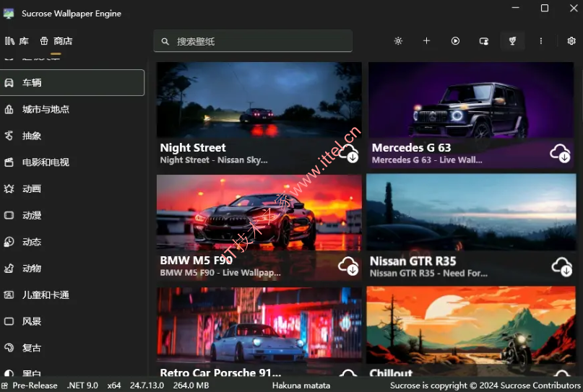This screenshot has height=392, width=583.
Task: Click the animal icon beside 动物
Action: [x=9, y=269]
